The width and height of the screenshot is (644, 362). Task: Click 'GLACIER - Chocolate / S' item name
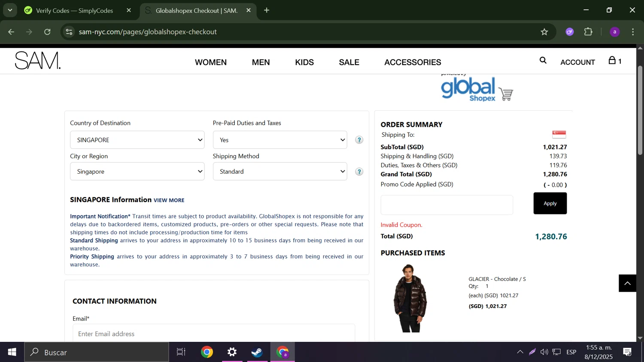pyautogui.click(x=497, y=279)
